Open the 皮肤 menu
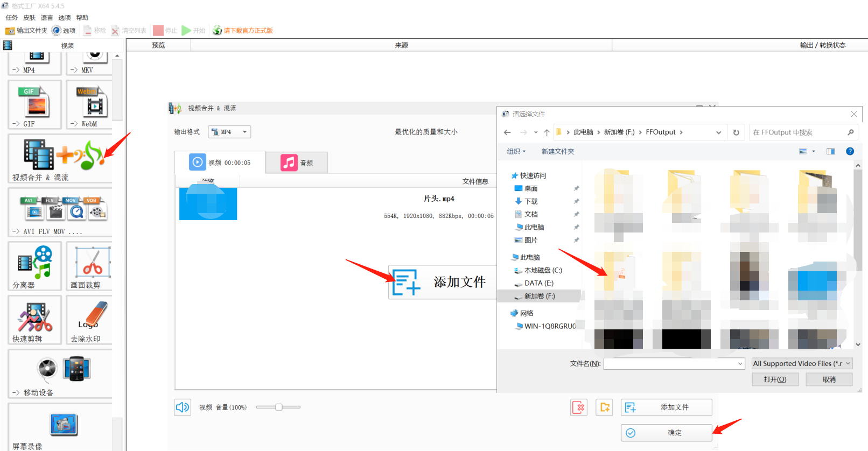Viewport: 868px width, 451px height. pyautogui.click(x=29, y=18)
